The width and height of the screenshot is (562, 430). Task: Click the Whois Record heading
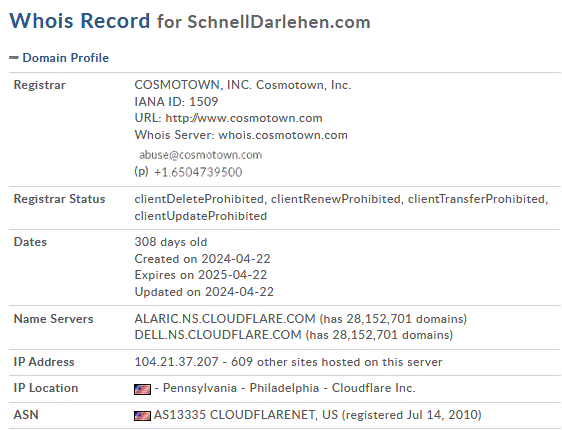pyautogui.click(x=80, y=20)
